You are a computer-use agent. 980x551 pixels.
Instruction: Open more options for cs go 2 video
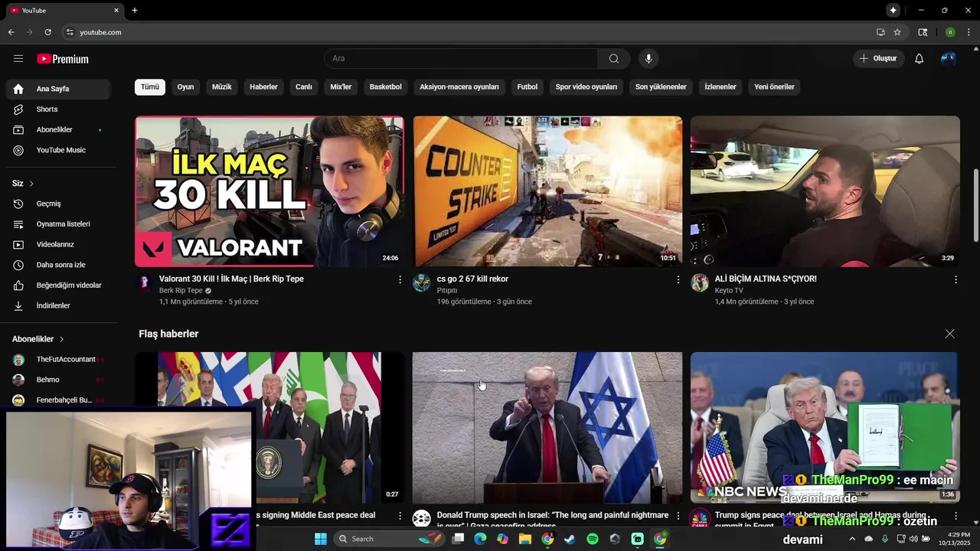point(678,280)
